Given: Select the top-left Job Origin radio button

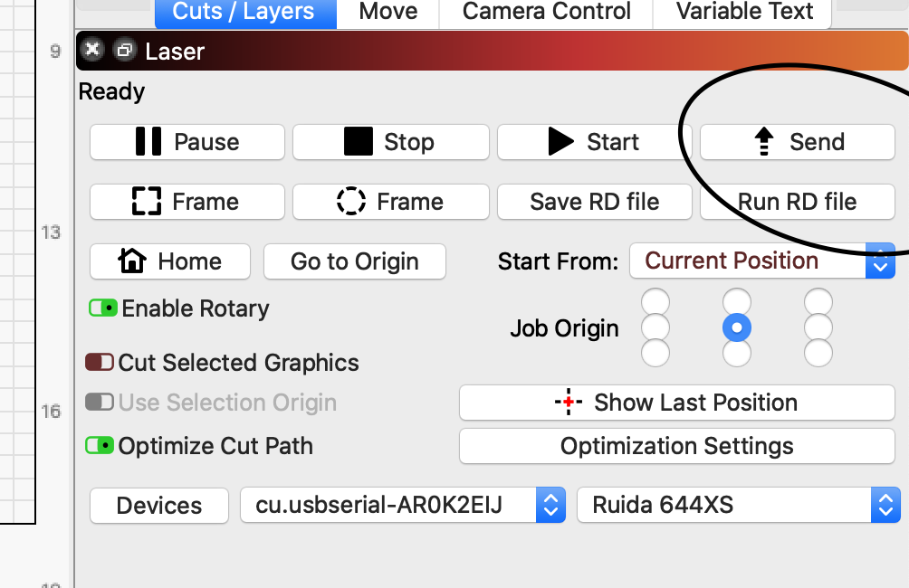Looking at the screenshot, I should pyautogui.click(x=655, y=301).
